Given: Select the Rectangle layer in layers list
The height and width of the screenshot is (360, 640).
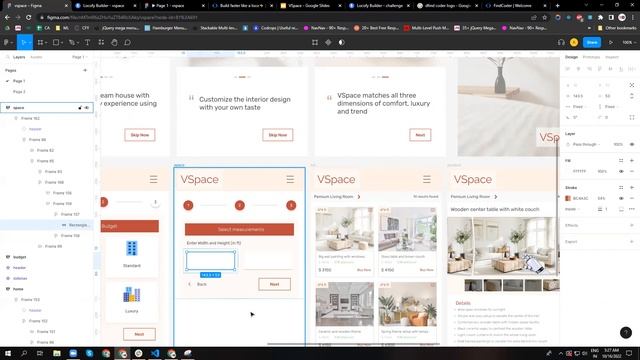Looking at the screenshot, I should (78, 225).
